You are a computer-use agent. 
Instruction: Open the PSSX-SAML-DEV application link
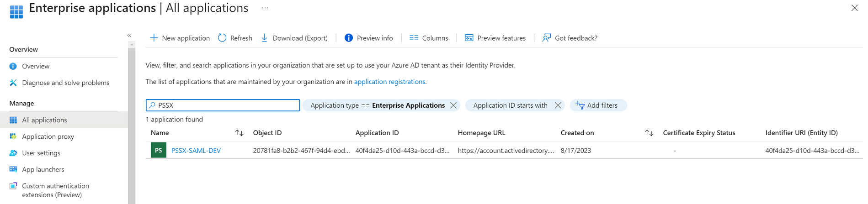[x=196, y=151]
